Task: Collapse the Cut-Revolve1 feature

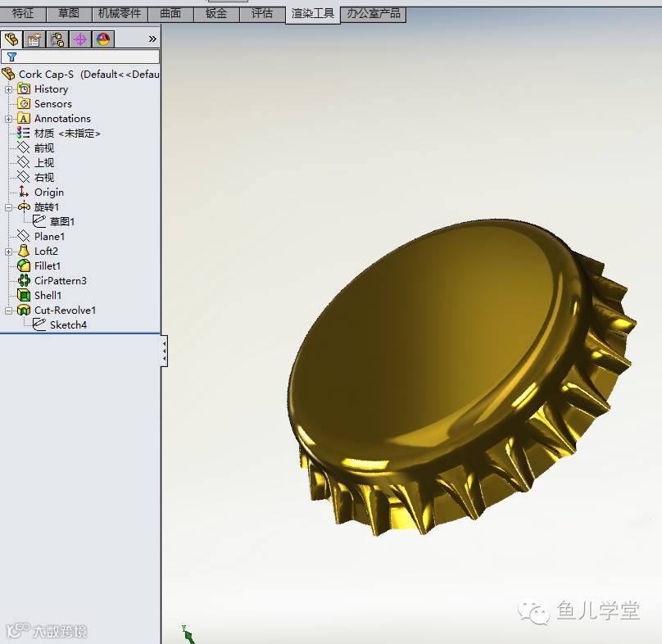Action: point(8,311)
